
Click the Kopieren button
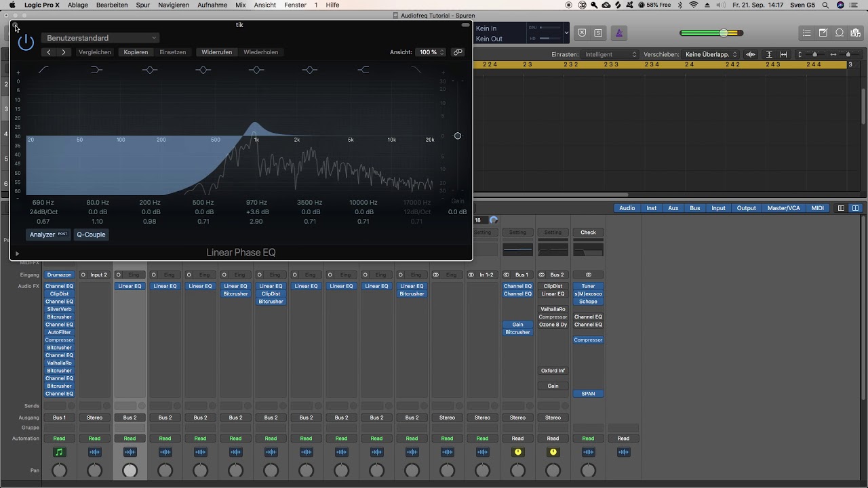[x=136, y=52]
